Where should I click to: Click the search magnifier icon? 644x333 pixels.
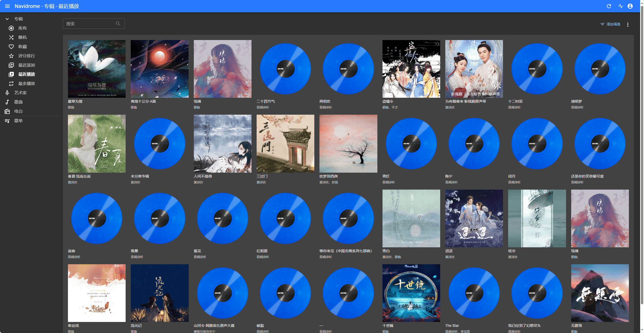118,24
